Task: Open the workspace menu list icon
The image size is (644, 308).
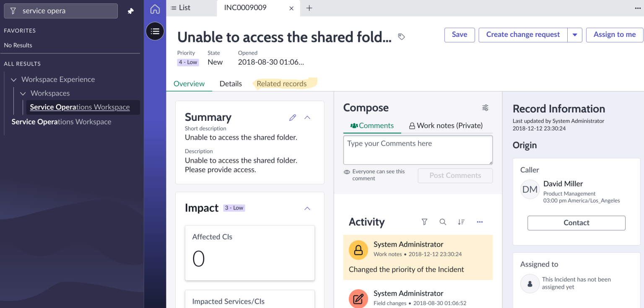Action: tap(155, 31)
